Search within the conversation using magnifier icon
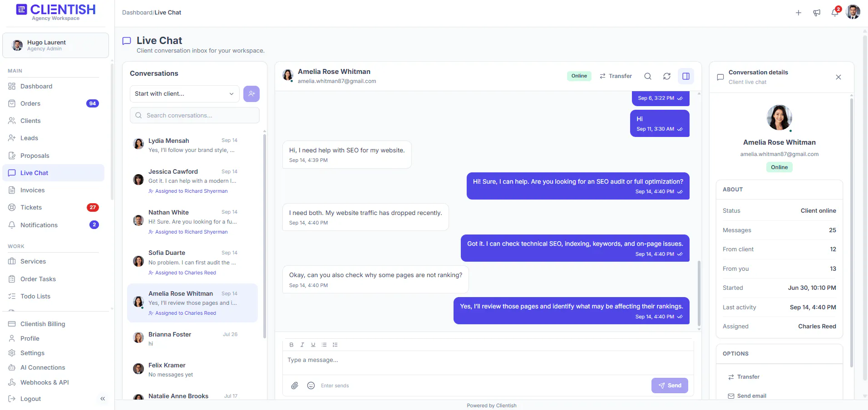The image size is (868, 410). click(648, 76)
